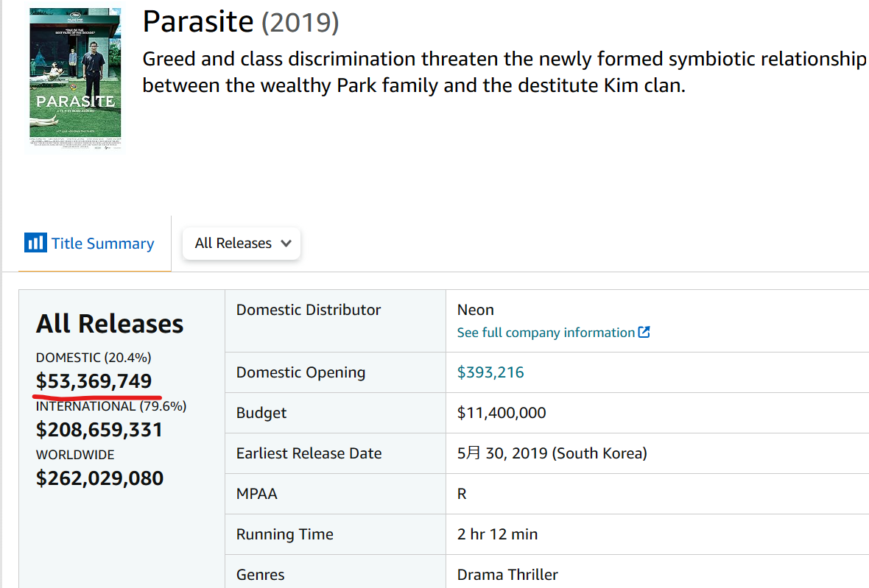
Task: Click the Neon distributor name
Action: (476, 310)
